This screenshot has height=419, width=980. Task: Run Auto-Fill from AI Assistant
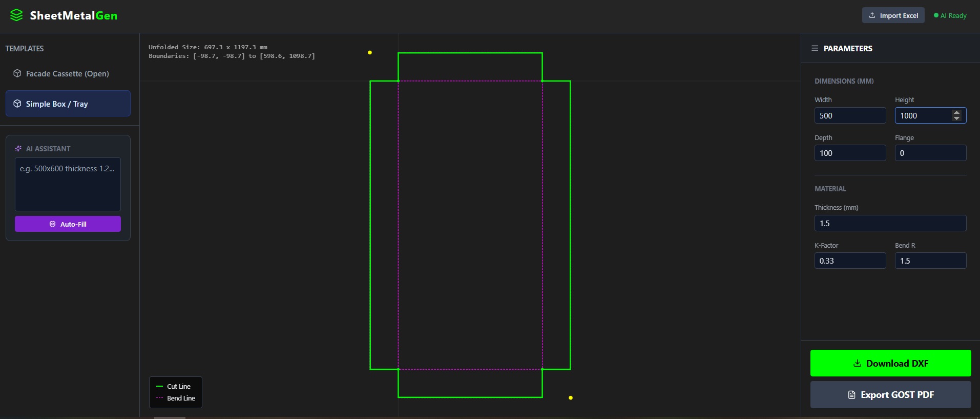[68, 224]
